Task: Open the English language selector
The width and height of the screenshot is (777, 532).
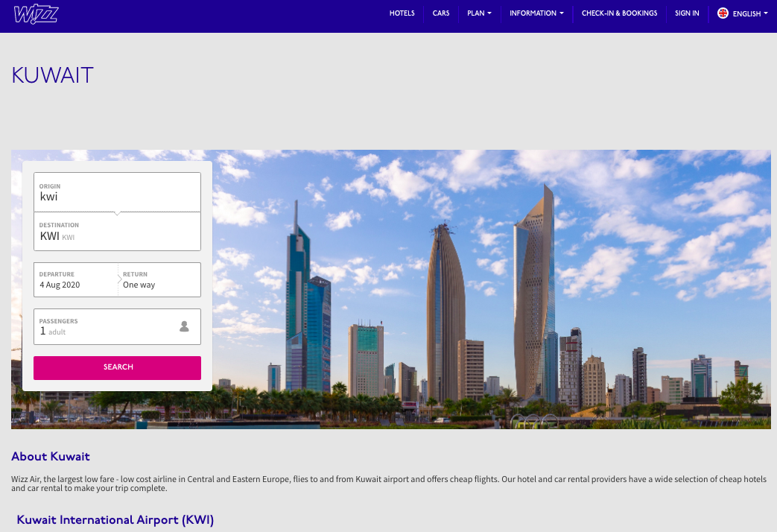Action: coord(747,13)
